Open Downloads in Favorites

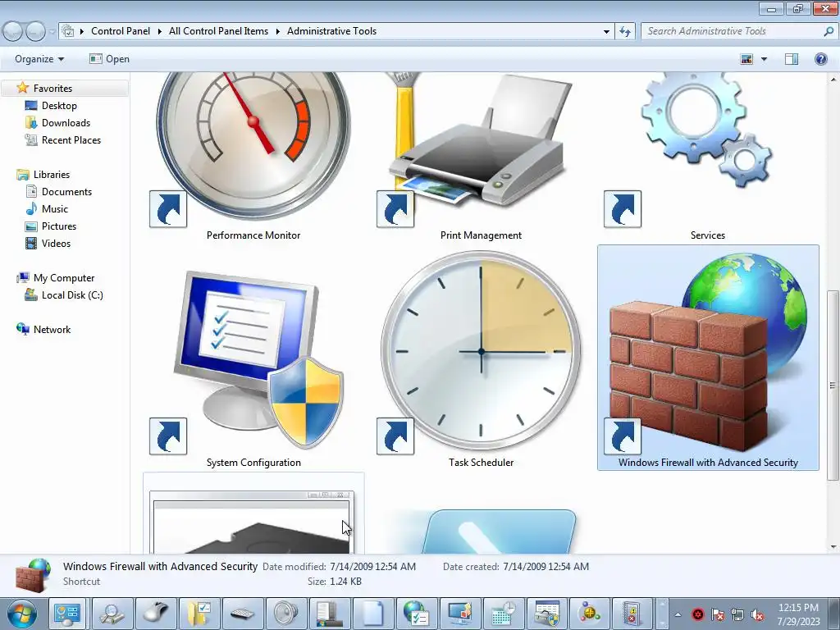coord(66,123)
